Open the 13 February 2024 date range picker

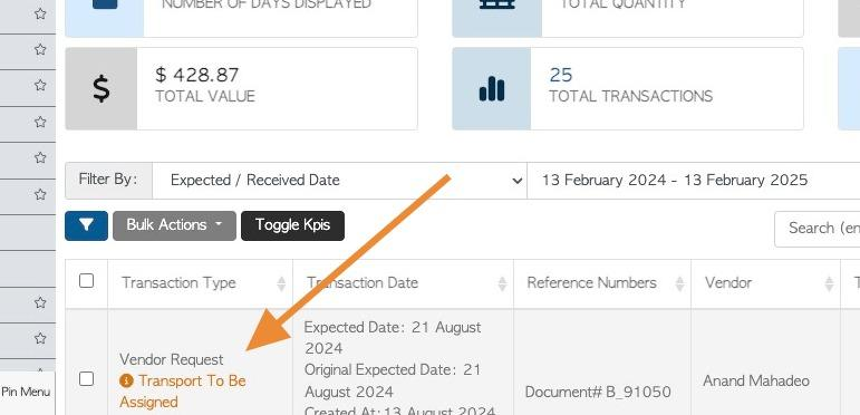[693, 180]
